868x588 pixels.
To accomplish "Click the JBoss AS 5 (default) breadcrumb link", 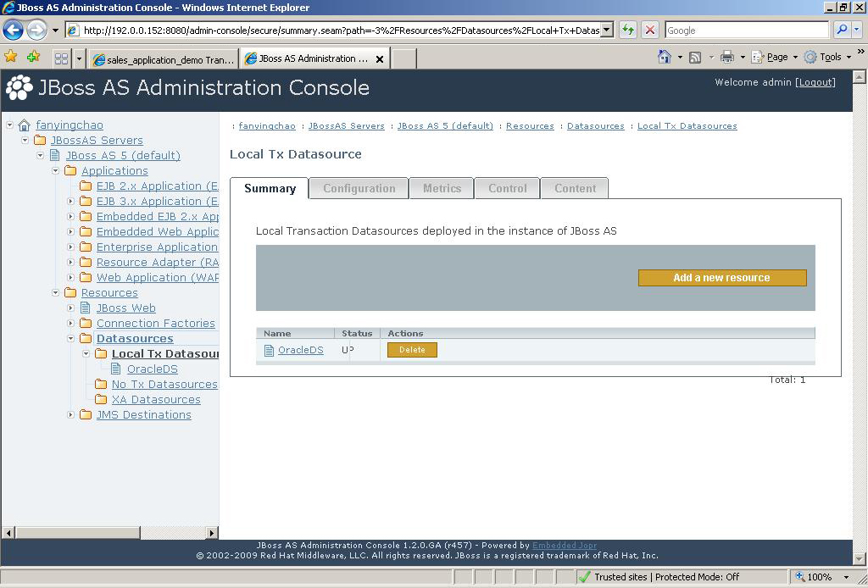I will pos(445,126).
